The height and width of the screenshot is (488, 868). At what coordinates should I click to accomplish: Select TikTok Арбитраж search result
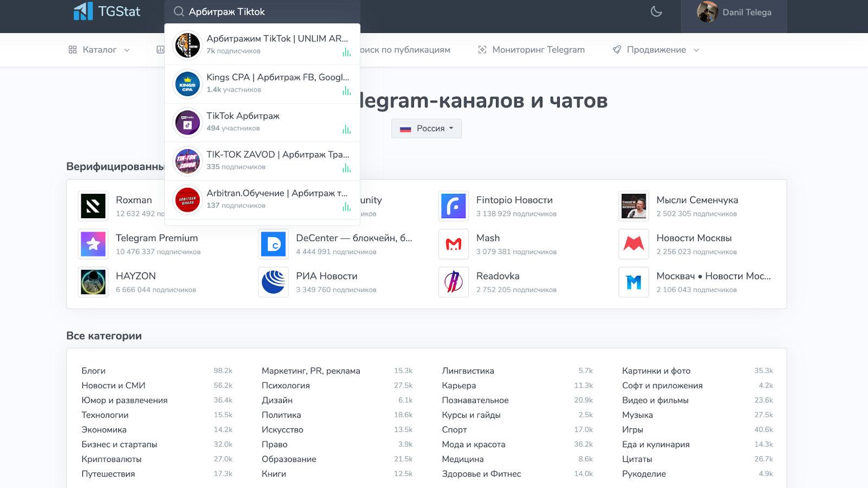click(x=262, y=122)
